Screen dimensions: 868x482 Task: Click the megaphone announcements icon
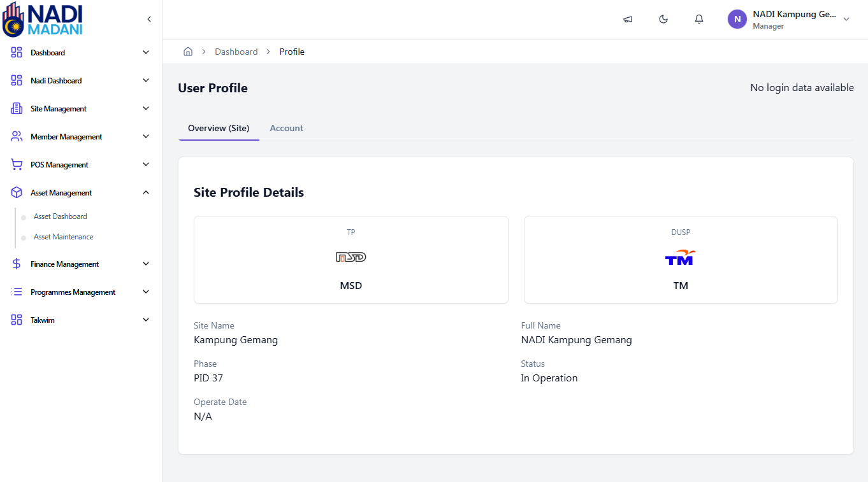628,19
